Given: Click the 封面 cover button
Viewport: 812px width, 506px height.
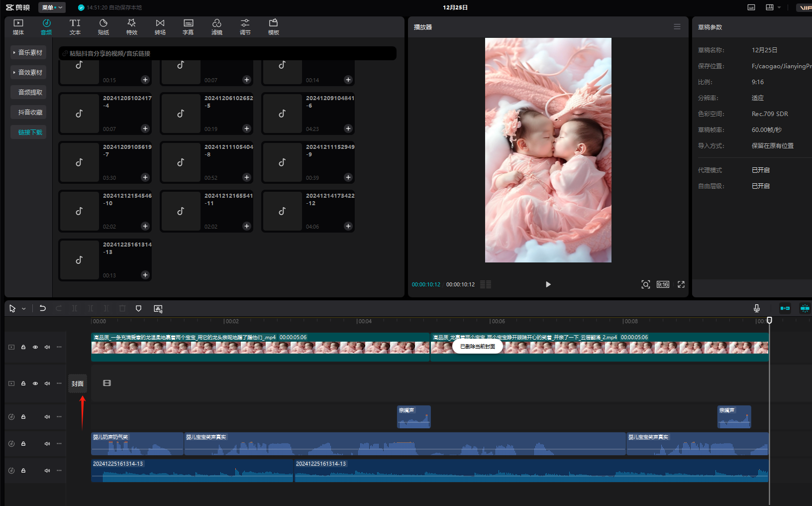Looking at the screenshot, I should pyautogui.click(x=78, y=383).
